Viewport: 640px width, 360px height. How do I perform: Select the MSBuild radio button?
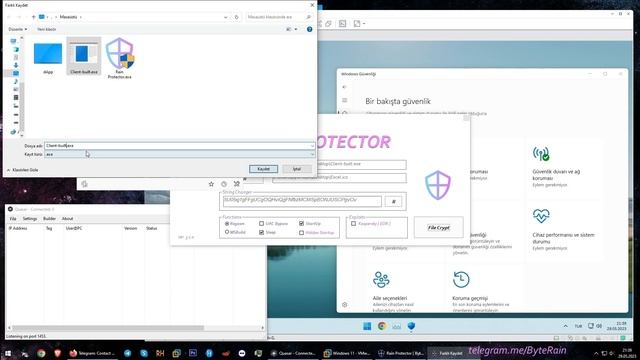pos(227,232)
